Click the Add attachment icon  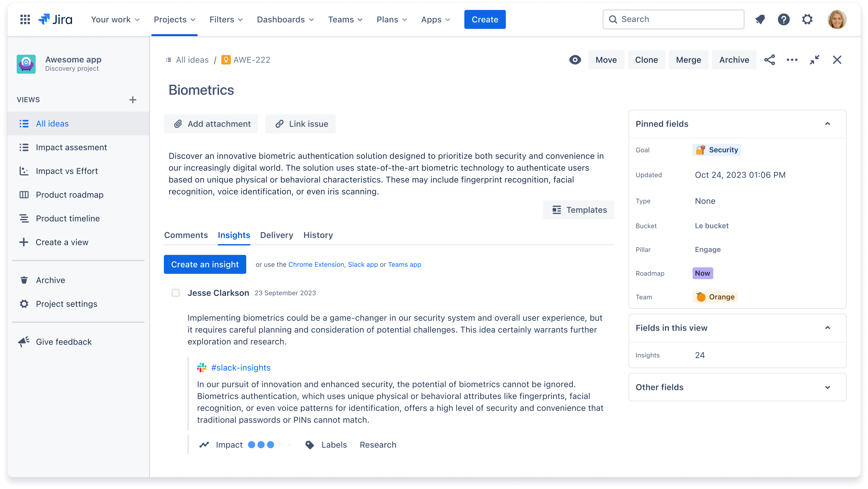(178, 123)
